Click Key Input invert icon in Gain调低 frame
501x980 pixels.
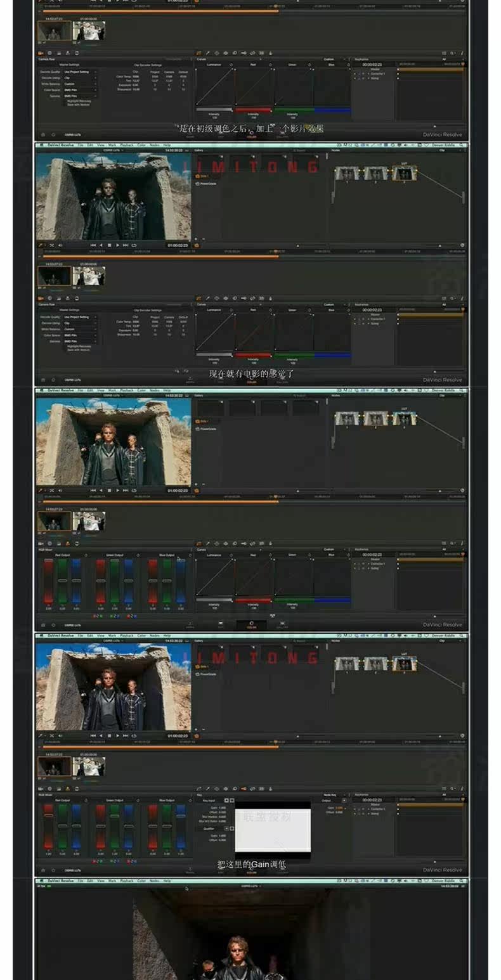coord(226,801)
